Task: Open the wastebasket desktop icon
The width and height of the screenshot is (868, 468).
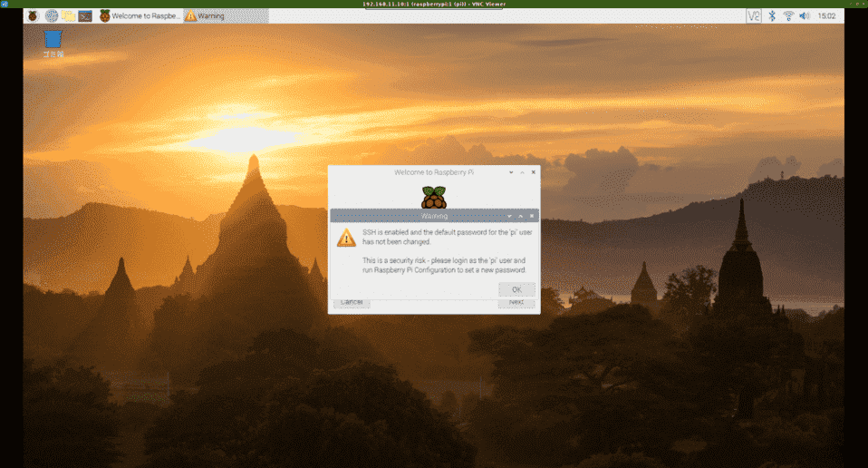Action: (53, 44)
